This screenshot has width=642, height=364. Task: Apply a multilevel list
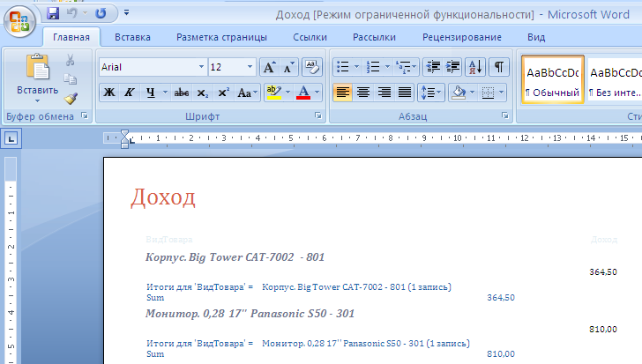tap(404, 67)
